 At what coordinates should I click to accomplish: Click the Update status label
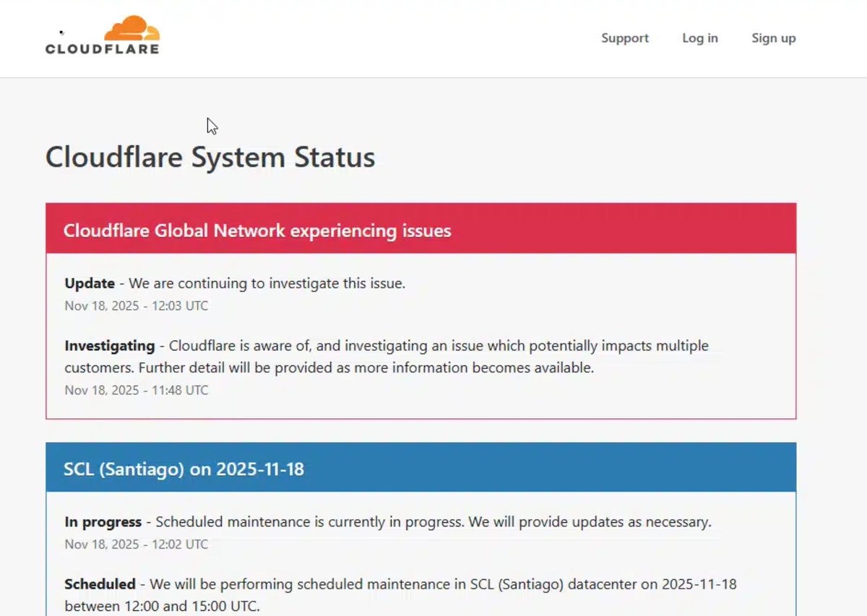tap(90, 284)
